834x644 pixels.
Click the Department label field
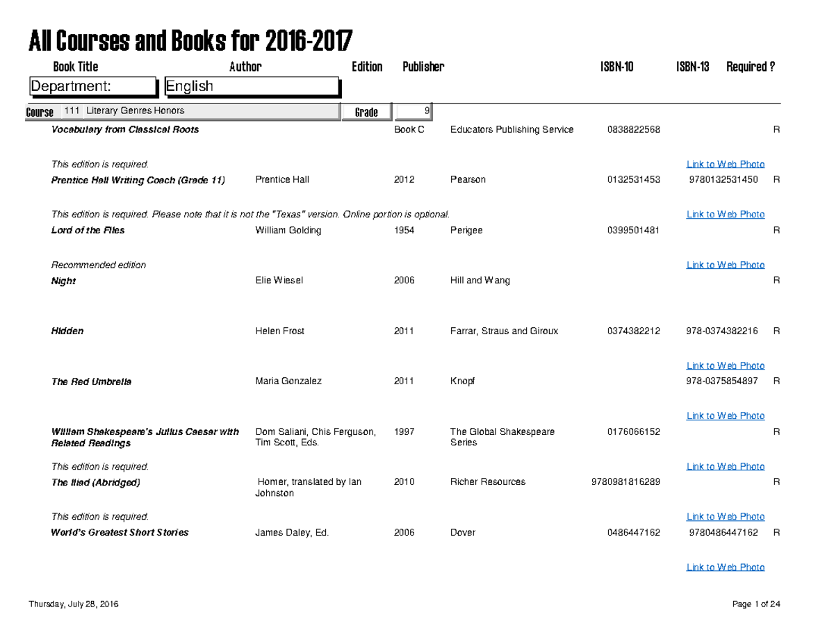93,86
